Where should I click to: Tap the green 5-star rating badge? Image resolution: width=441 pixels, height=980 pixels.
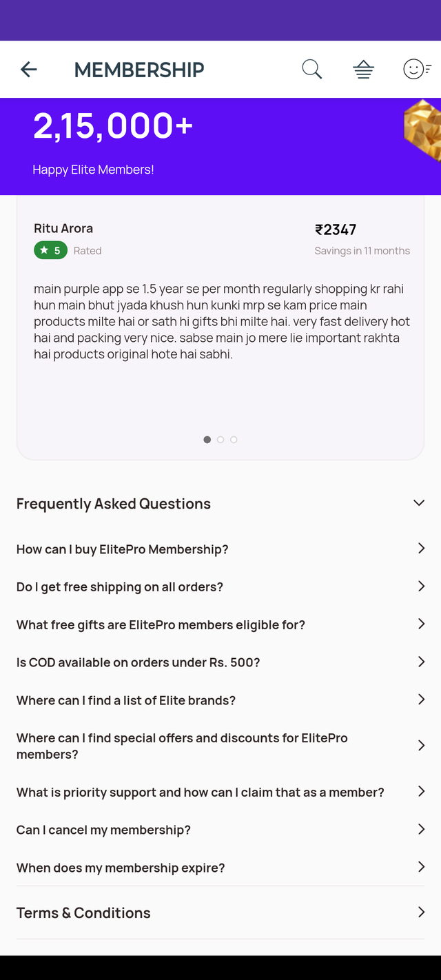(x=50, y=250)
